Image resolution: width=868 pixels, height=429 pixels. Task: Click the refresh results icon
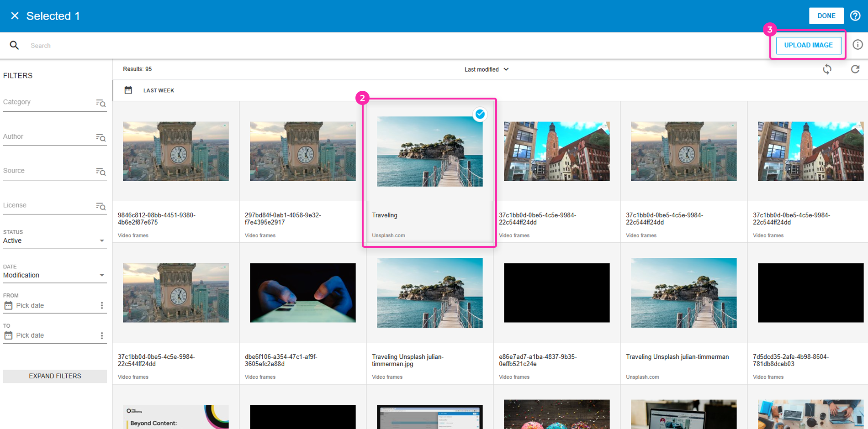pyautogui.click(x=855, y=69)
